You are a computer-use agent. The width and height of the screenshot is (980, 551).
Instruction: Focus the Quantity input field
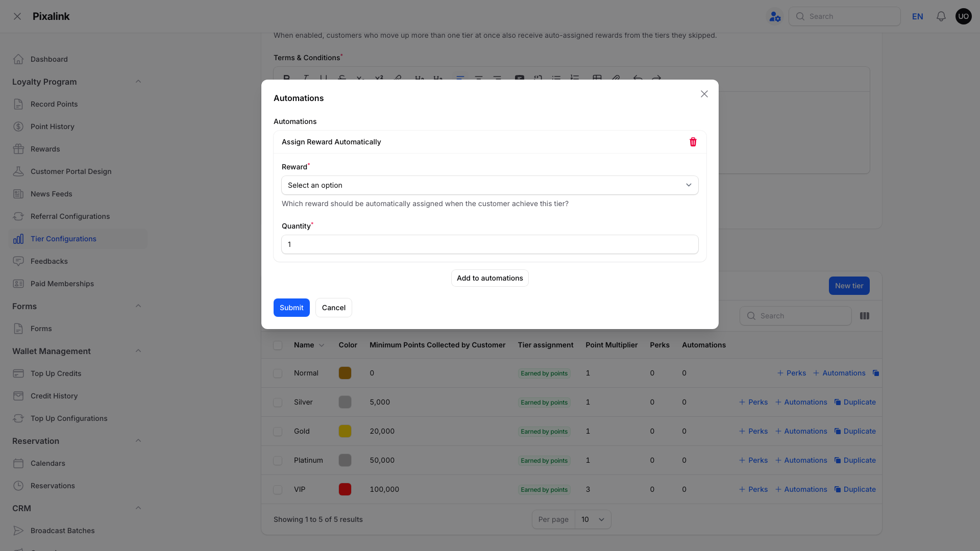pyautogui.click(x=490, y=244)
